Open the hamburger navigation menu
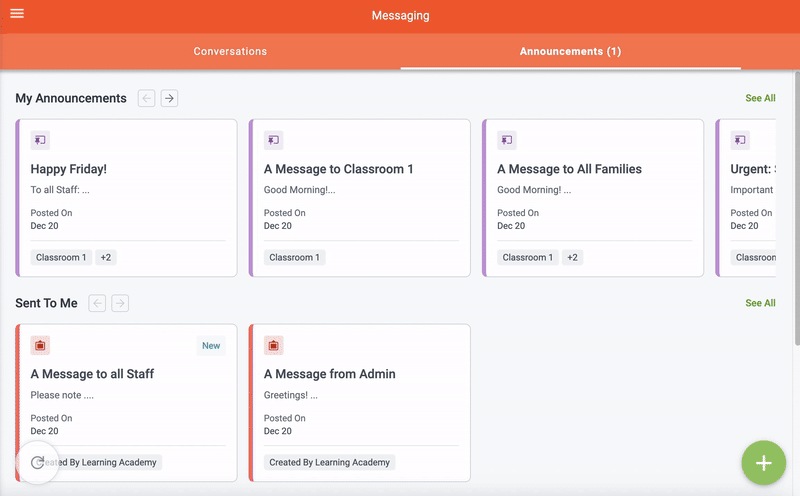The height and width of the screenshot is (496, 800). [17, 14]
